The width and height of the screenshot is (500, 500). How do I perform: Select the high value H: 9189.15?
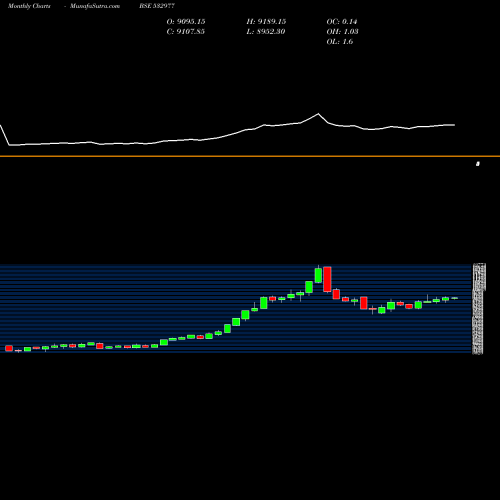266,22
